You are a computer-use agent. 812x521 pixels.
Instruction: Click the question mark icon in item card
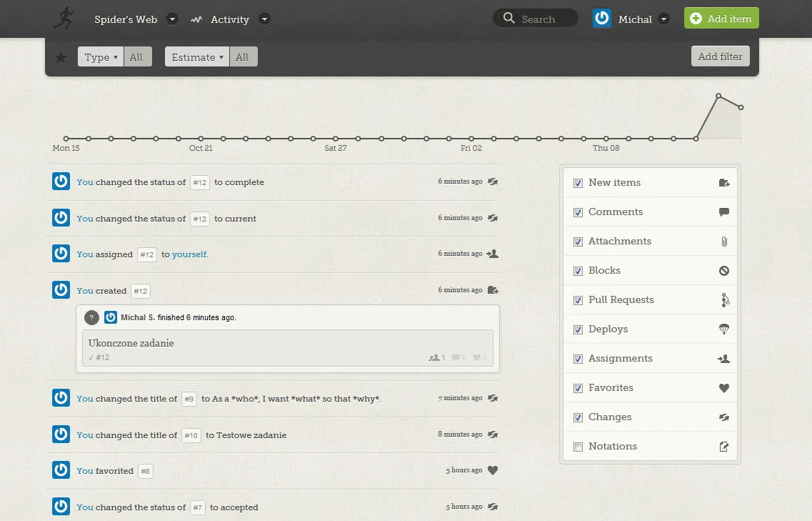pos(91,317)
